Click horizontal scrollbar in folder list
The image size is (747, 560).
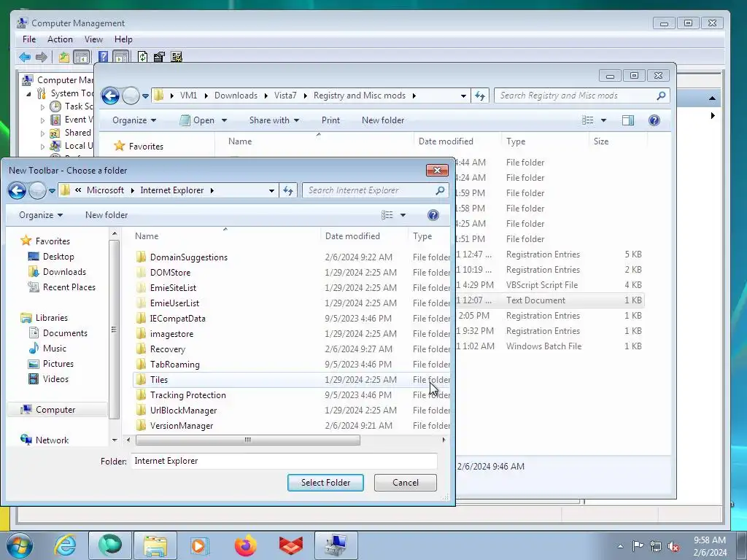248,440
